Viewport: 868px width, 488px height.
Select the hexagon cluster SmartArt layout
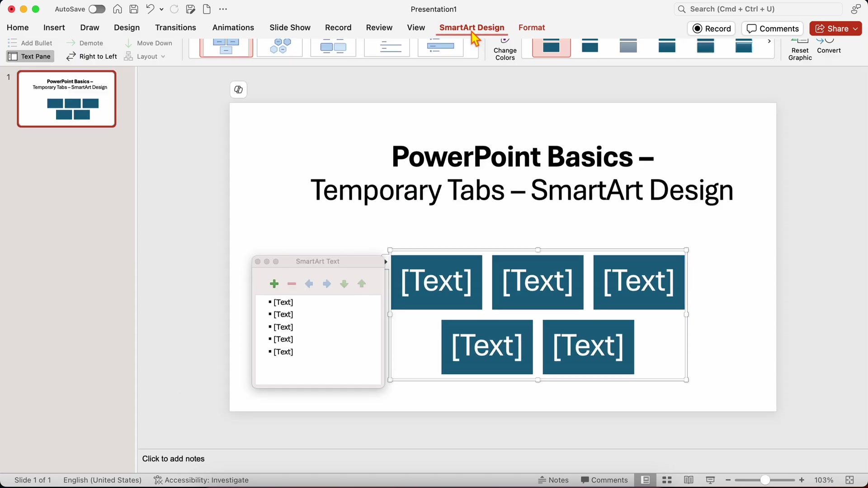click(280, 47)
